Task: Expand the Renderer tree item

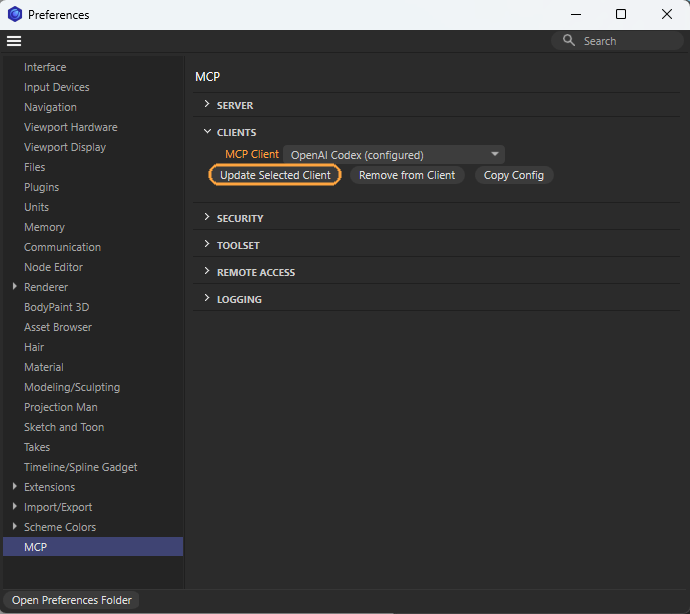Action: 15,287
